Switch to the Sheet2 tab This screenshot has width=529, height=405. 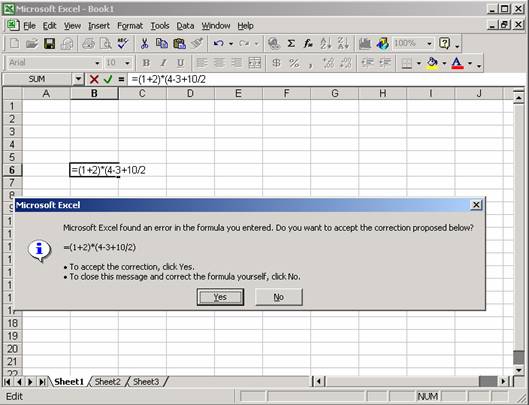click(108, 382)
